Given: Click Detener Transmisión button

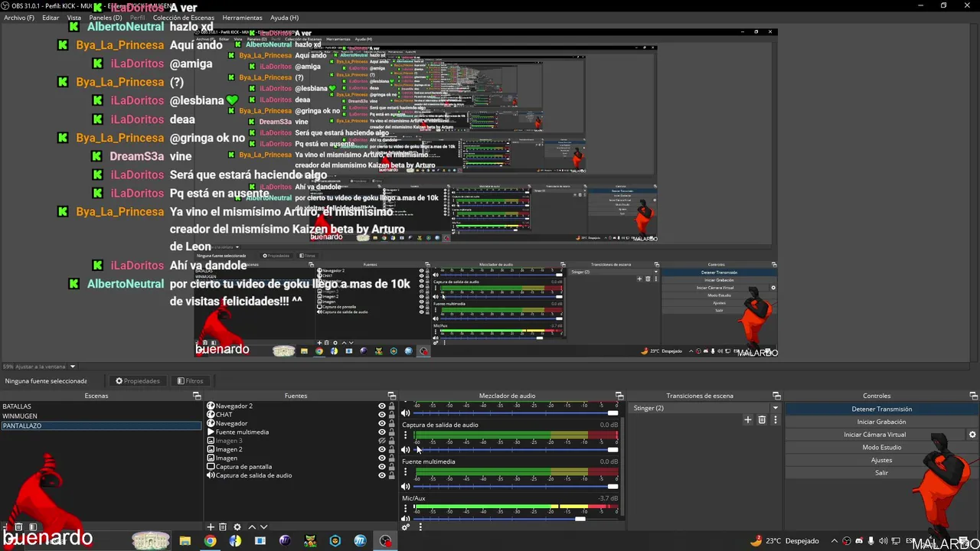Looking at the screenshot, I should (x=881, y=409).
